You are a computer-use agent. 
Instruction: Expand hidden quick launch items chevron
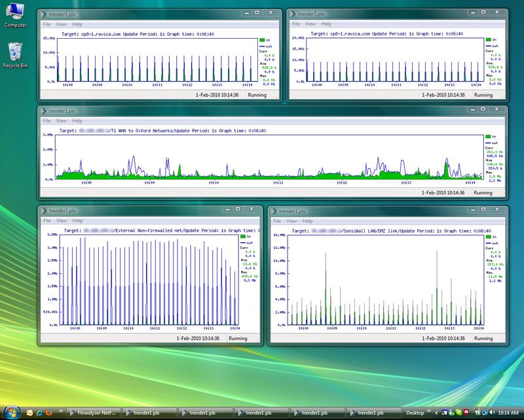61,411
